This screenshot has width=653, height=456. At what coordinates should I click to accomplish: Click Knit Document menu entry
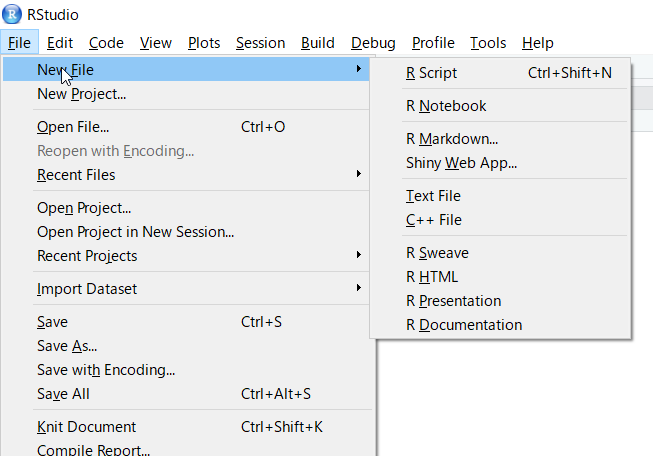tap(186, 427)
